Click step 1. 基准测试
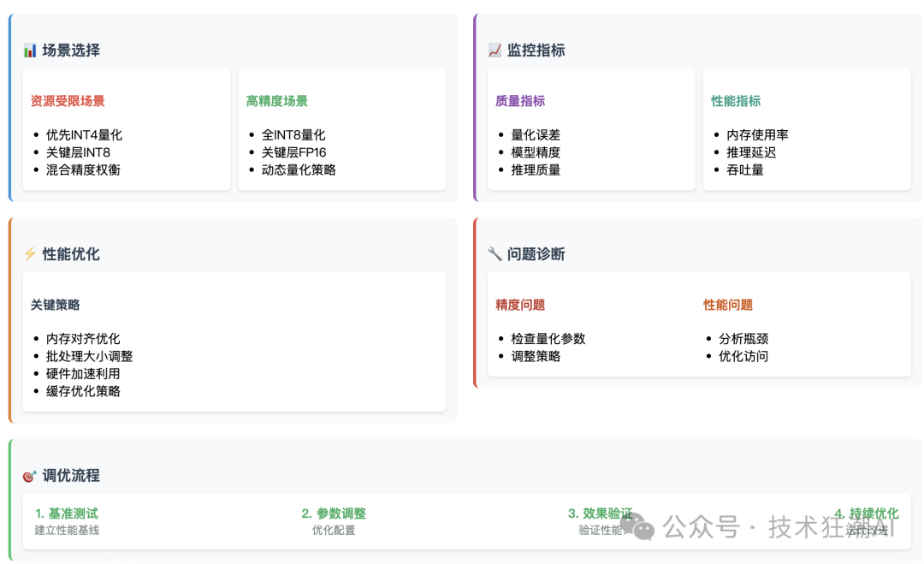Image resolution: width=924 pixels, height=564 pixels. (x=67, y=514)
